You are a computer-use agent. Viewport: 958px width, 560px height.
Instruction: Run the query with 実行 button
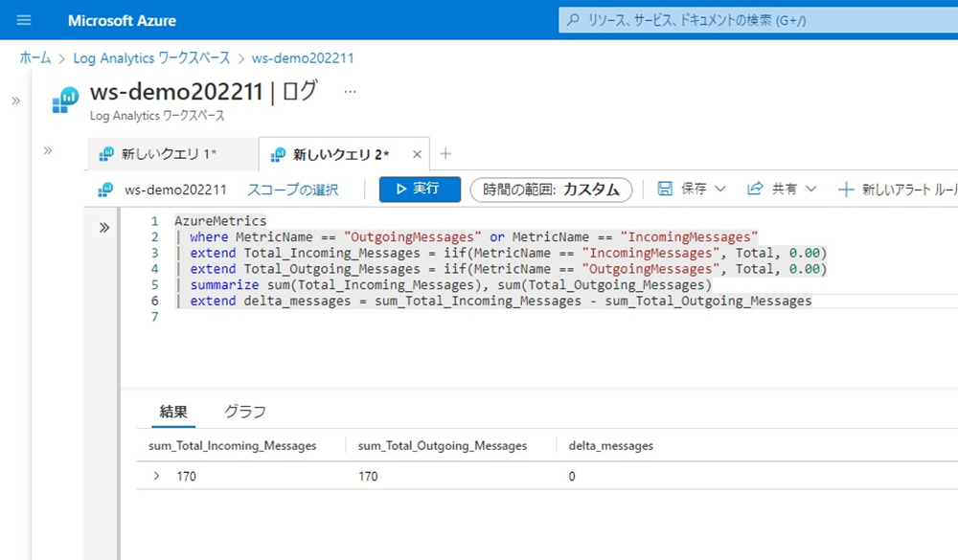tap(420, 190)
